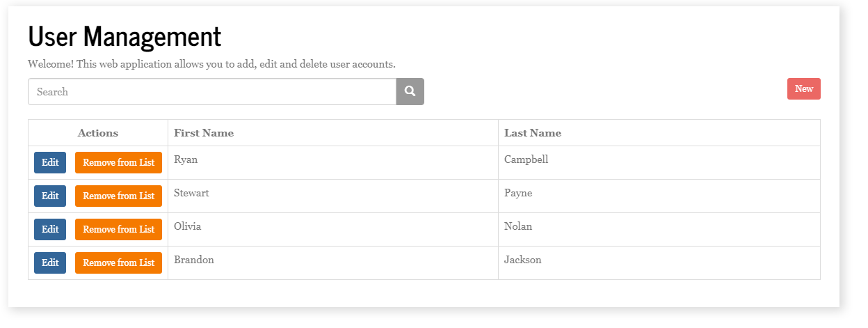
Task: Edit the Stewart Payne user
Action: 50,196
